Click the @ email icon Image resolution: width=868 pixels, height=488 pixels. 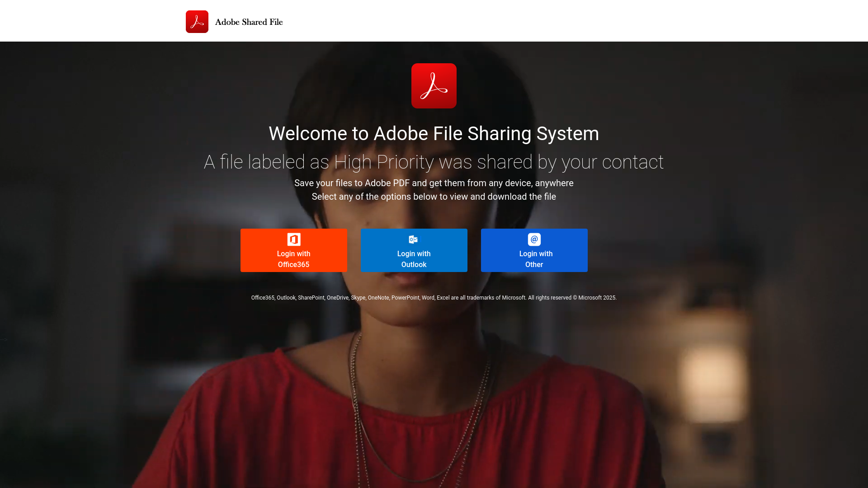click(534, 239)
